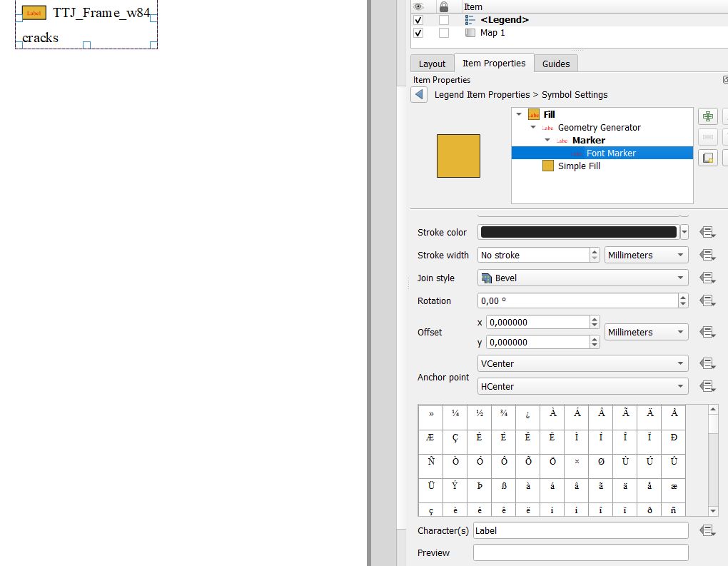Open the VCenter anchor point dropdown

click(x=582, y=363)
